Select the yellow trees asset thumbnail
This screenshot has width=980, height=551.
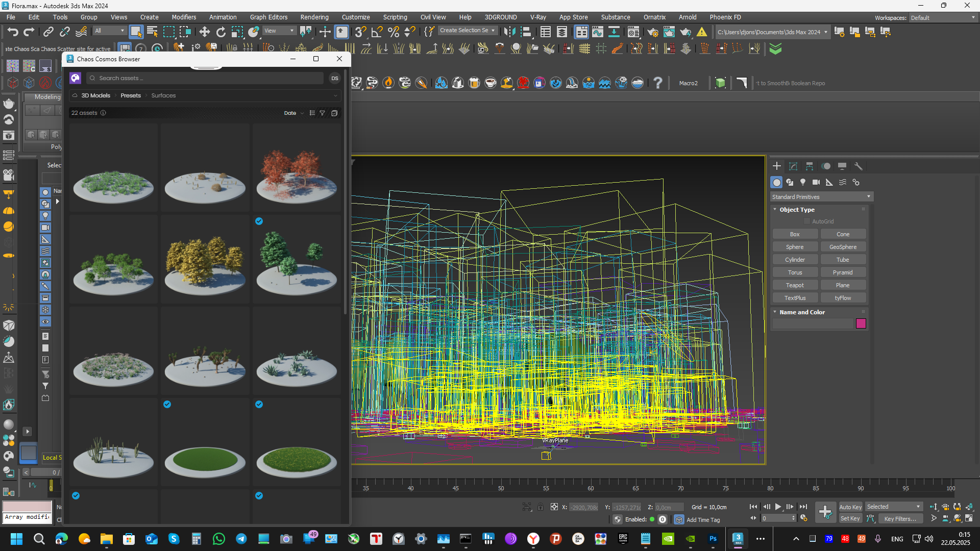pyautogui.click(x=205, y=260)
